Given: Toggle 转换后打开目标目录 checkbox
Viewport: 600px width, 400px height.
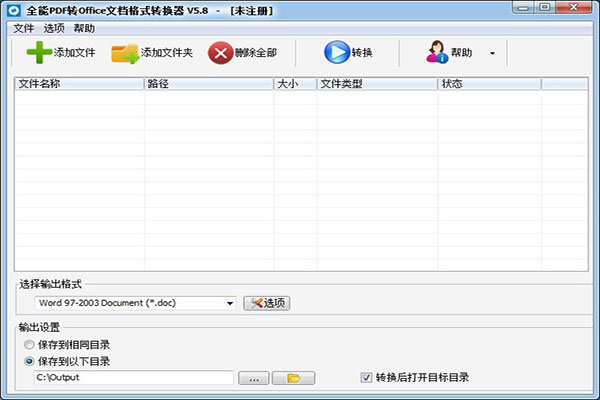Looking at the screenshot, I should pyautogui.click(x=366, y=378).
